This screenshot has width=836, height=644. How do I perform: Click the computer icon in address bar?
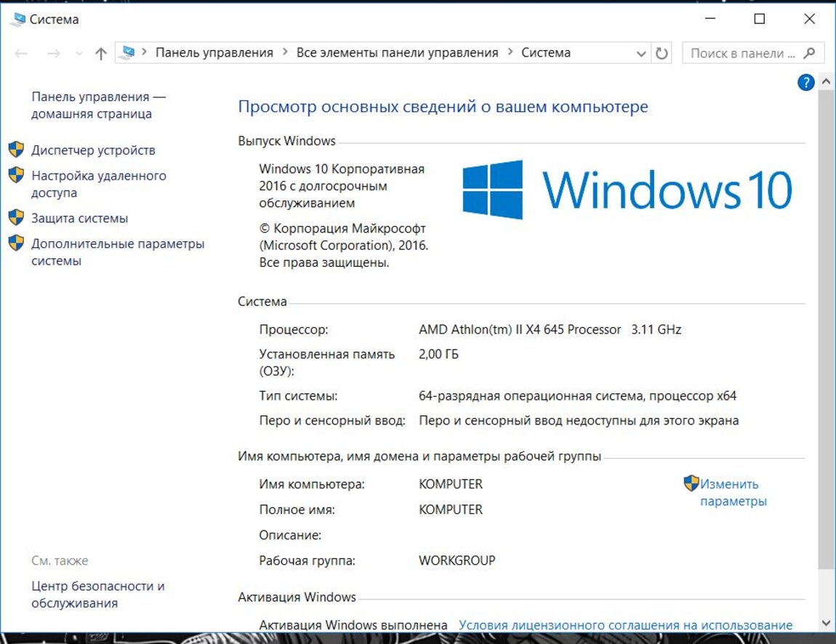[128, 52]
